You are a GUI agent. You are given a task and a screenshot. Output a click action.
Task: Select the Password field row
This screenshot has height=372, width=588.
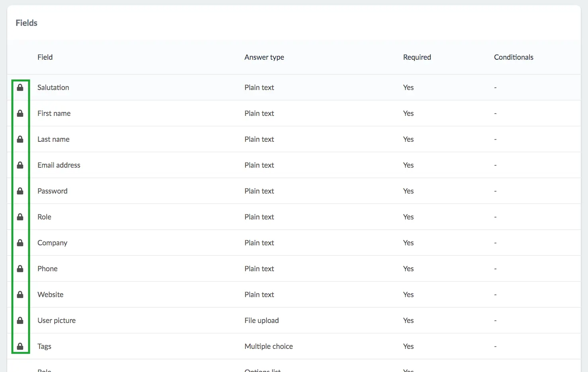click(x=294, y=191)
